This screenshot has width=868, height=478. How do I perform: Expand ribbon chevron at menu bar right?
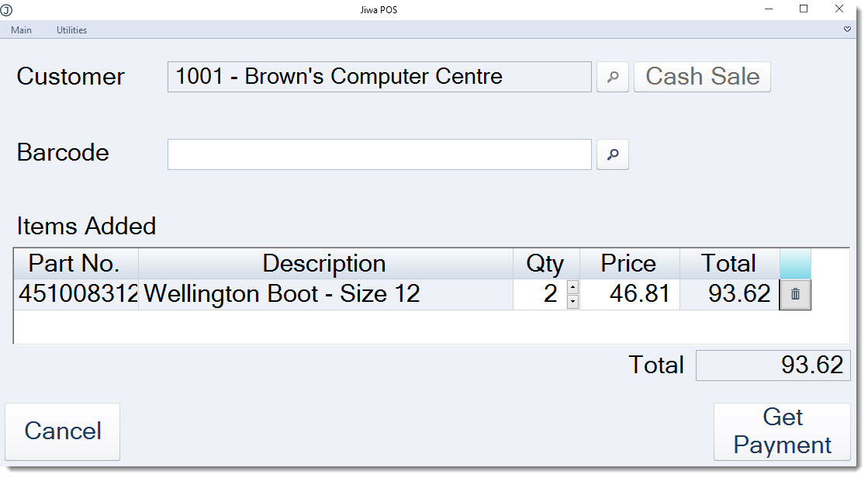847,29
